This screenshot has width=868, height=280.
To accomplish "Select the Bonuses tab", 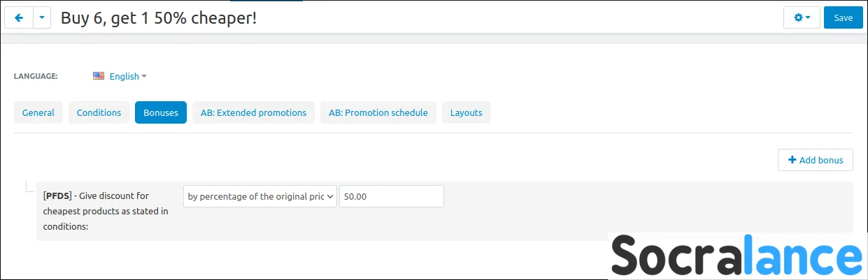I will [x=161, y=112].
